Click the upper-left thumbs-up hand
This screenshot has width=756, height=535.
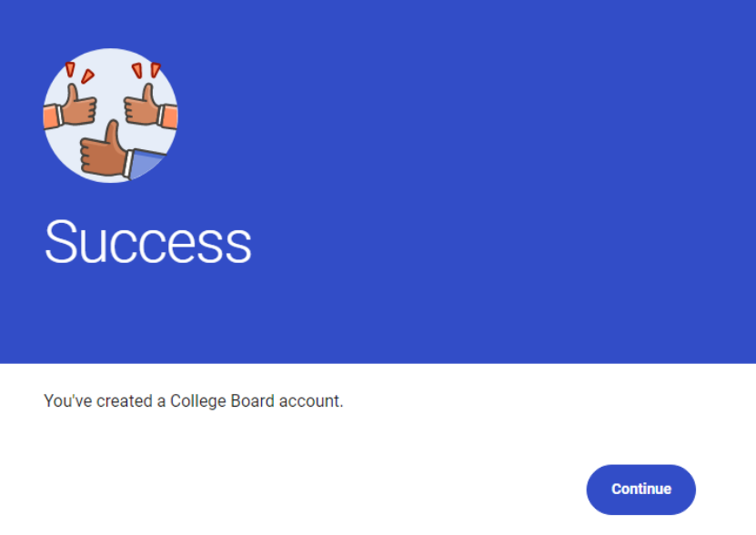click(x=78, y=108)
